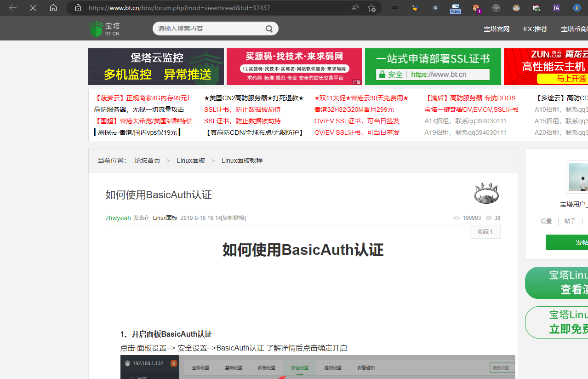Go to Linux面板教程 in the breadcrumb
588x379 pixels.
click(x=242, y=161)
